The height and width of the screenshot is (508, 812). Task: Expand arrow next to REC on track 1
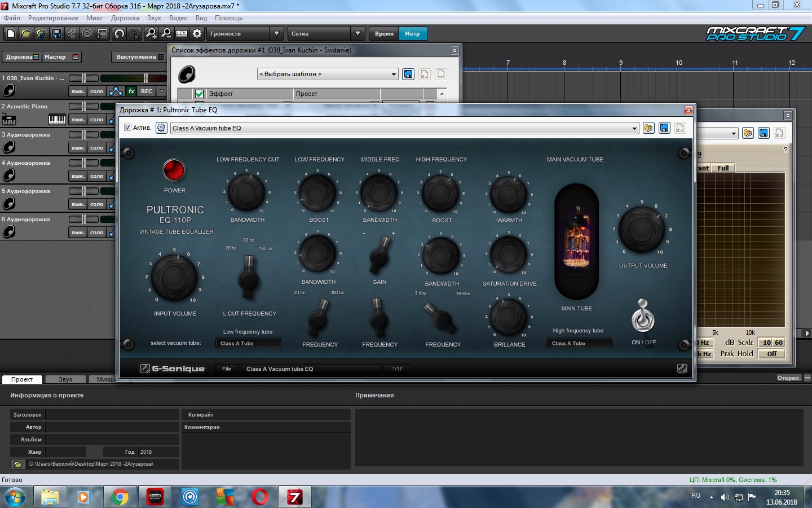coord(162,91)
